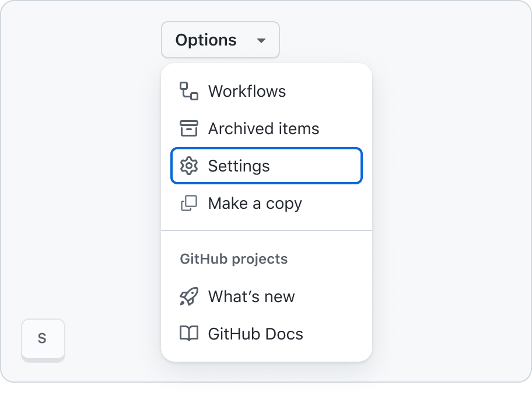Click the S keyboard key indicator
532x399 pixels.
coord(43,339)
